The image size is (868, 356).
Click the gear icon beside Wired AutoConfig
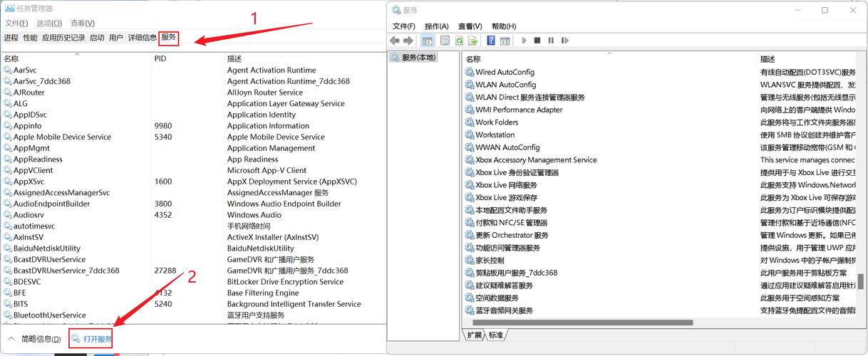(x=470, y=72)
